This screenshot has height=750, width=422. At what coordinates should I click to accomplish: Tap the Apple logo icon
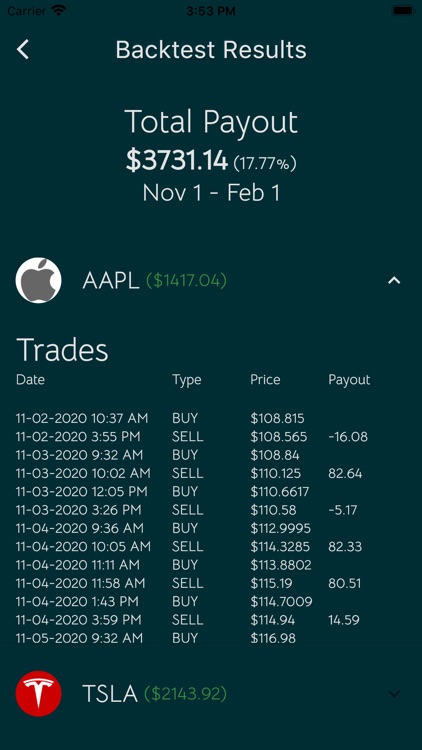pyautogui.click(x=38, y=280)
